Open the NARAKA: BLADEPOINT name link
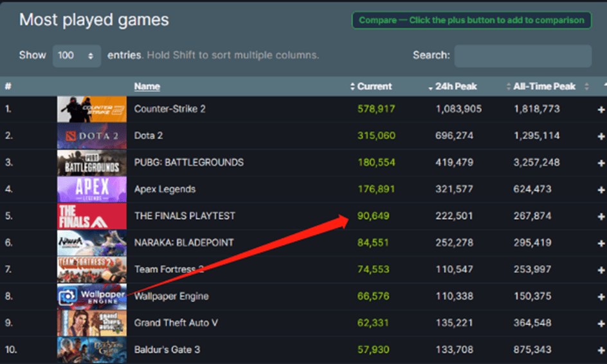This screenshot has height=364, width=607. click(x=183, y=242)
